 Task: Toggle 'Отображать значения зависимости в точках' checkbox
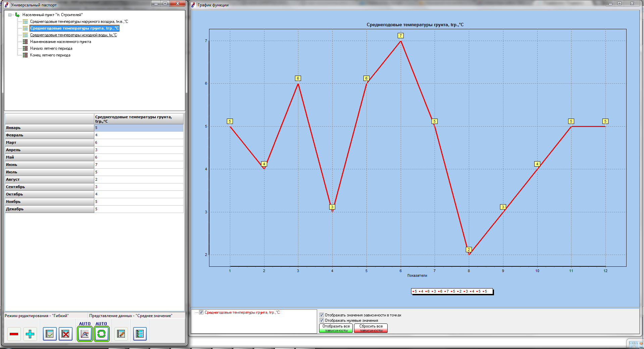pyautogui.click(x=321, y=315)
